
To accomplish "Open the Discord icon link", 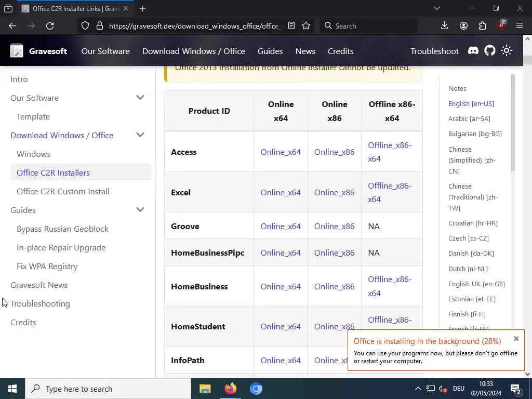I will (473, 51).
